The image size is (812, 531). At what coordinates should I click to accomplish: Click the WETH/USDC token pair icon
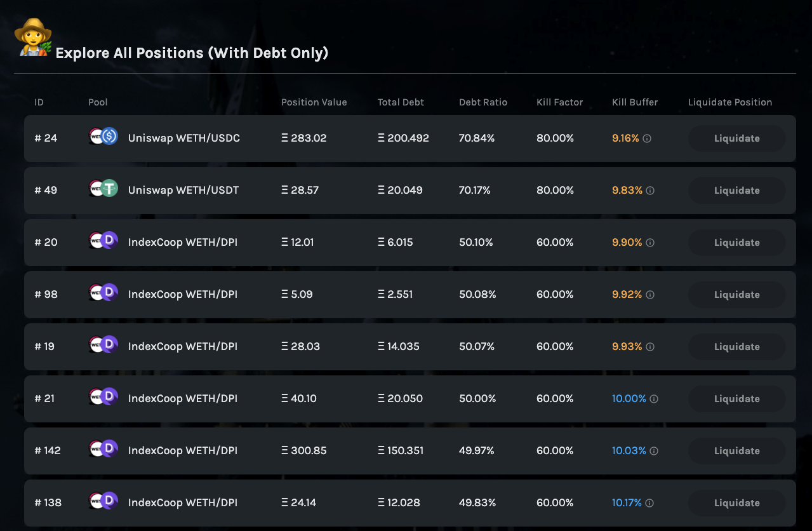pos(103,136)
